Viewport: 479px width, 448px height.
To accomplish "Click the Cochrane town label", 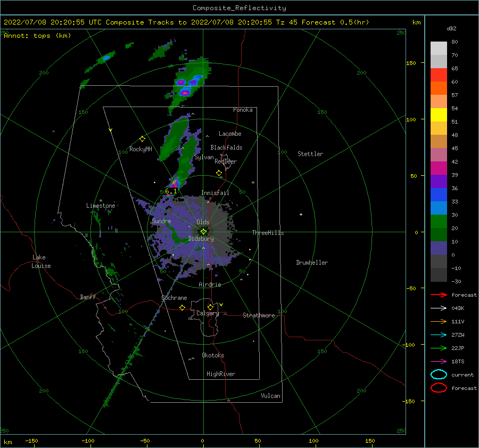I will tap(174, 298).
